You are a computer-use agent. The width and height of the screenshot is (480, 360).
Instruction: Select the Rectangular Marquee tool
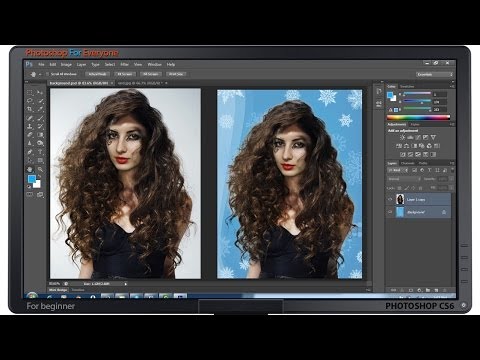30,92
